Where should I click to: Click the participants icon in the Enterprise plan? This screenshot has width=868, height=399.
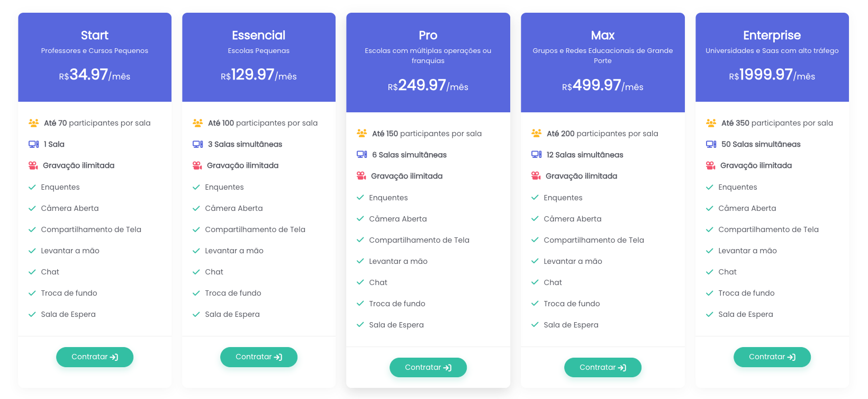click(711, 123)
